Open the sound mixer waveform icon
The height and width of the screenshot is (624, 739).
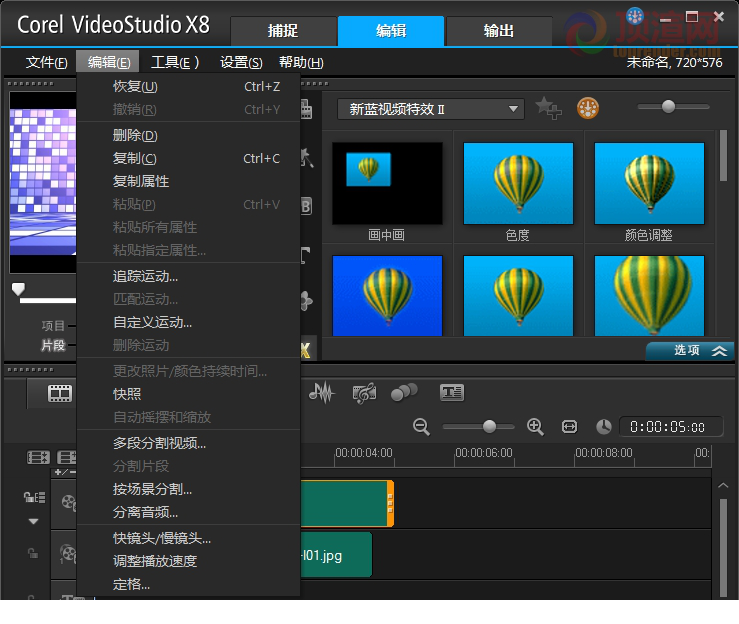tap(322, 393)
